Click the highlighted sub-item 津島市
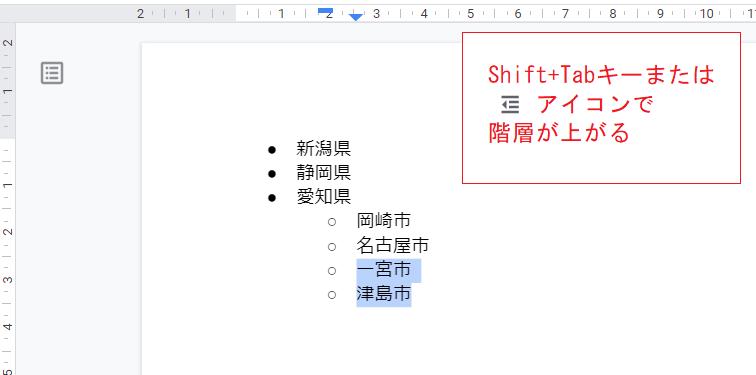756x375 pixels. pos(384,294)
